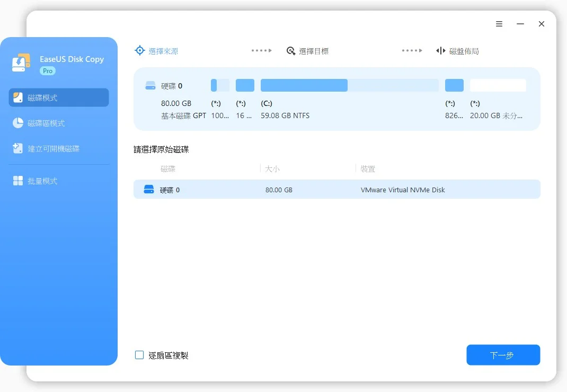
Task: Go to 選擇來源 step
Action: [163, 51]
